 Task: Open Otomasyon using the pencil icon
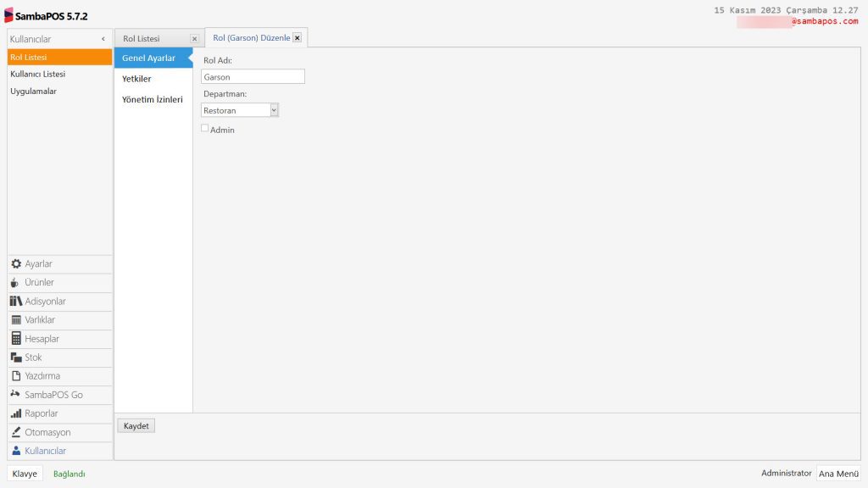coord(16,432)
